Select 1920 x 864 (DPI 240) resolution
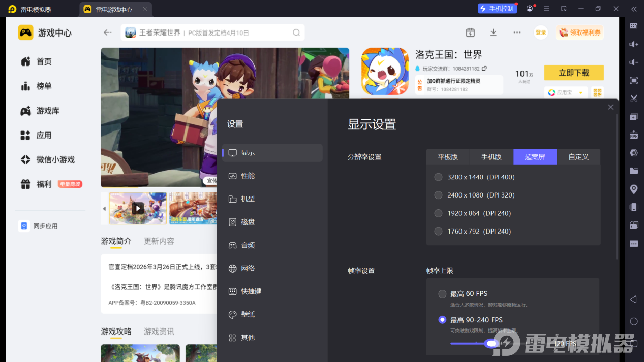The image size is (644, 362). tap(439, 213)
